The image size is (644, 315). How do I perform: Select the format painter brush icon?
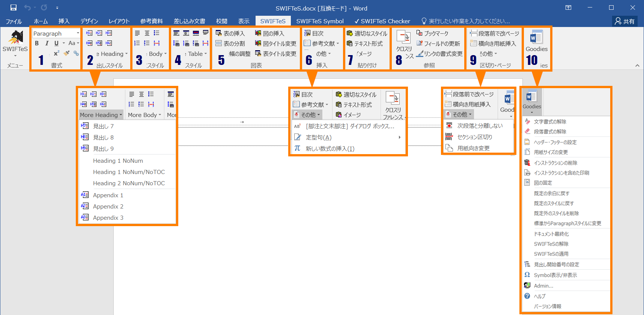coord(66,53)
